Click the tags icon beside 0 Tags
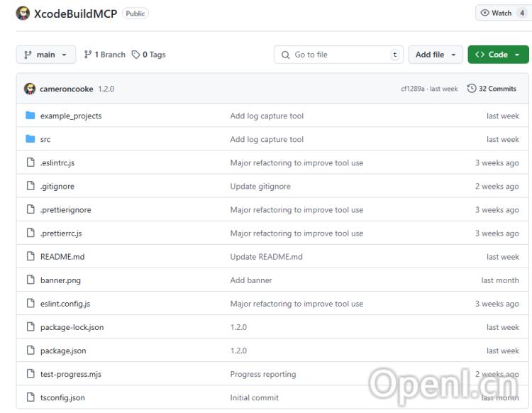Viewport: 532px width, 413px height. point(135,55)
